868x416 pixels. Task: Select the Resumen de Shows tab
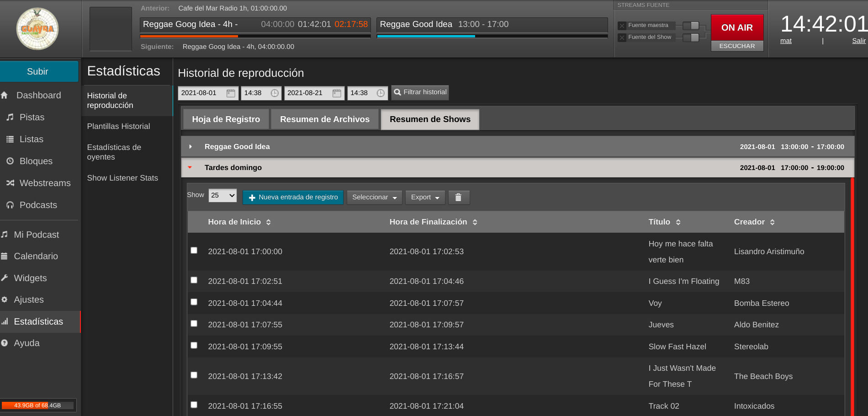click(x=430, y=119)
